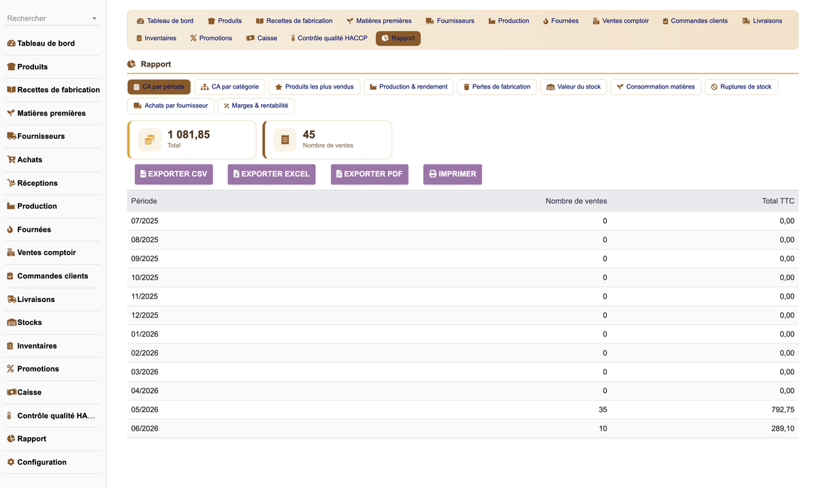The image size is (817, 504).
Task: Switch to Ruptures de stock report
Action: [x=741, y=87]
